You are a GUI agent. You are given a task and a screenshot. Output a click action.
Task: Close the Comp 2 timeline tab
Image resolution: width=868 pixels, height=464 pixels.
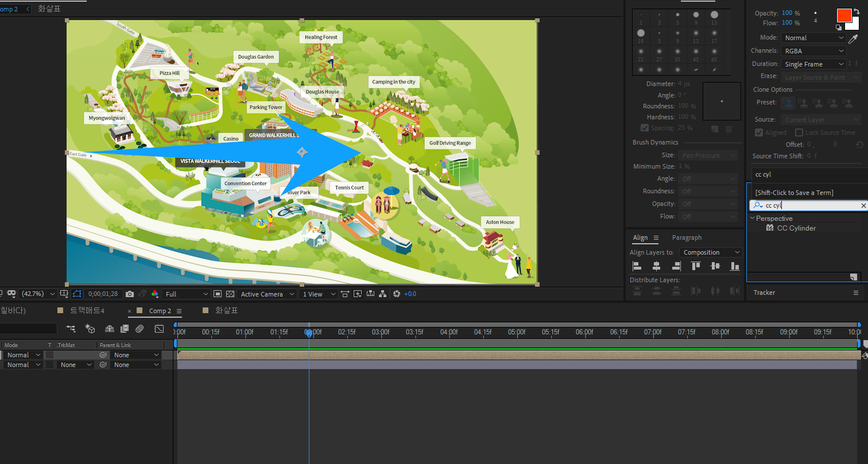click(x=129, y=311)
